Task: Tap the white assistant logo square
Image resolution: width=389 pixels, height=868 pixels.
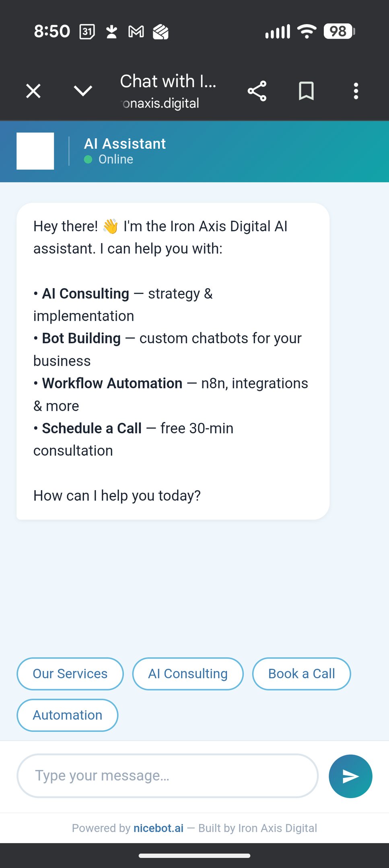Action: pos(35,151)
